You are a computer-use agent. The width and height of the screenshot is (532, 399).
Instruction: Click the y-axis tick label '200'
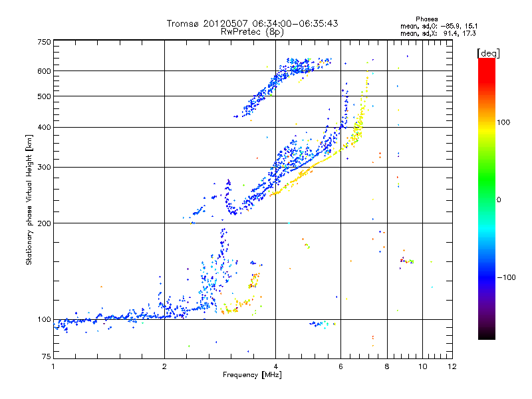(45, 223)
